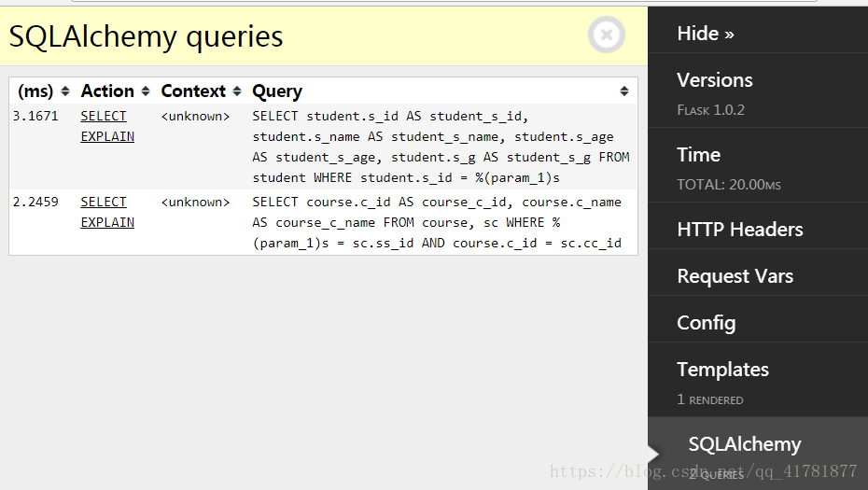Open SELECT link for student query
The height and width of the screenshot is (490, 868).
104,117
